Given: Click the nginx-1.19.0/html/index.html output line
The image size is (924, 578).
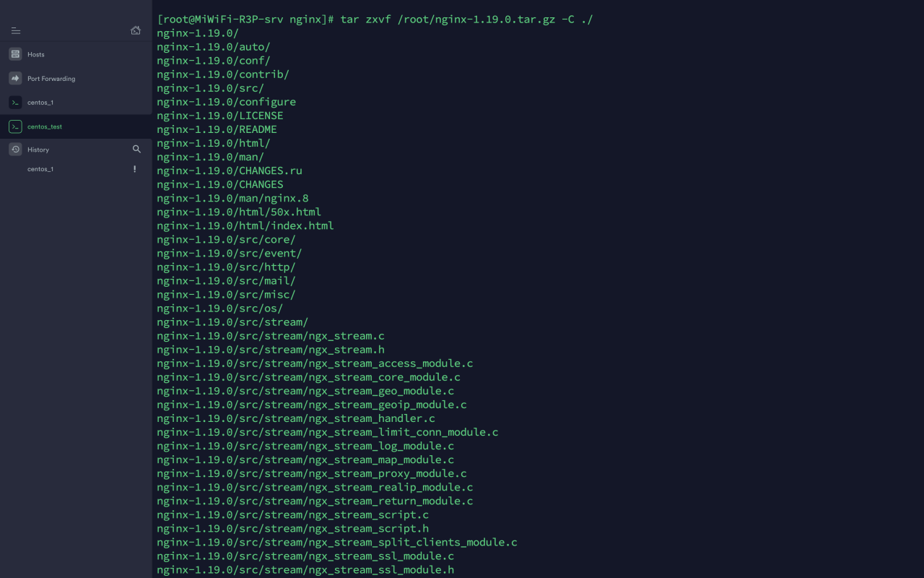Looking at the screenshot, I should [x=245, y=225].
